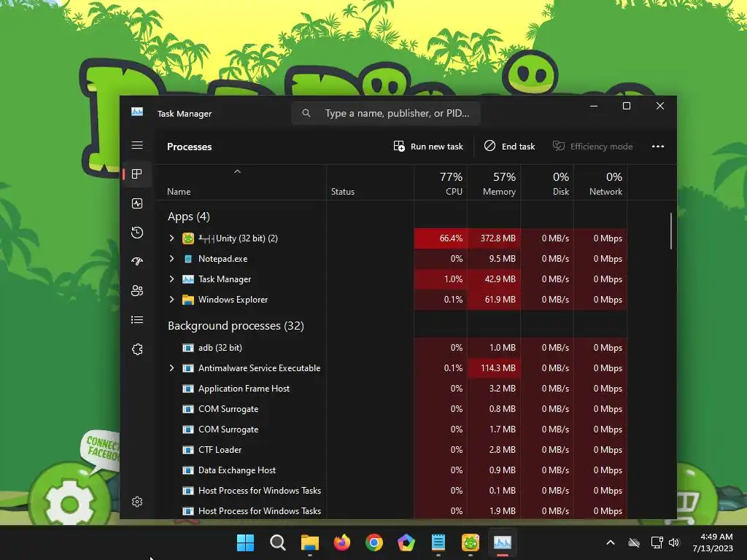Select Host Process row showing 1.9 MB

coord(391,511)
